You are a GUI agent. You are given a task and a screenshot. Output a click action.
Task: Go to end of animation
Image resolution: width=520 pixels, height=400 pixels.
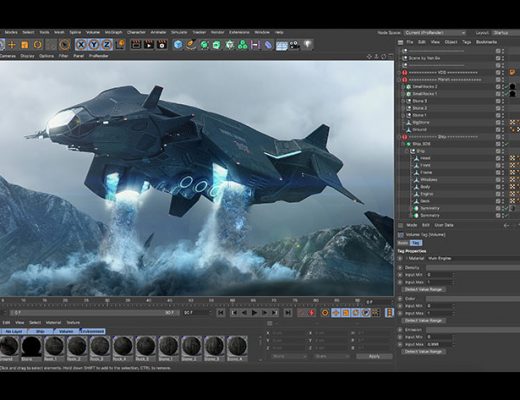(x=288, y=313)
